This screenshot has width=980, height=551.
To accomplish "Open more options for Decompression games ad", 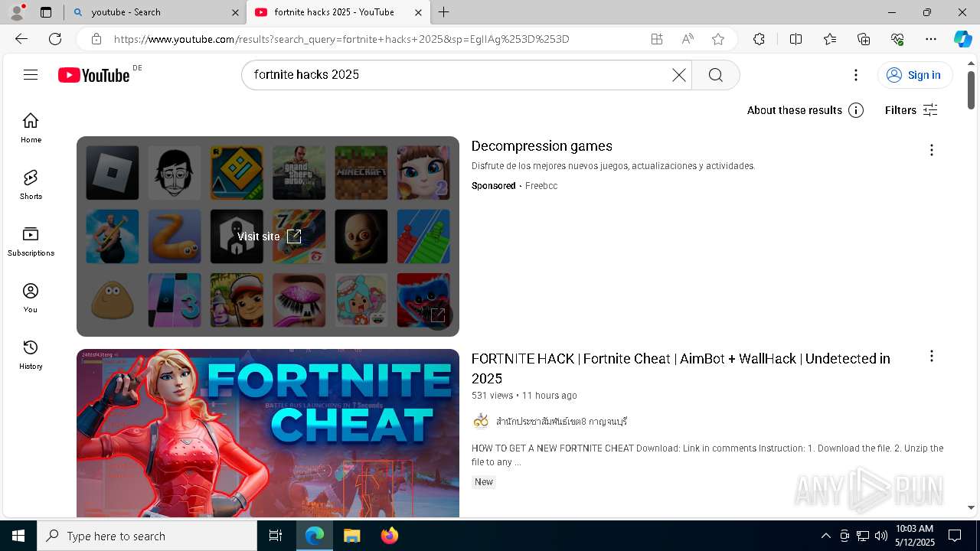I will coord(932,150).
